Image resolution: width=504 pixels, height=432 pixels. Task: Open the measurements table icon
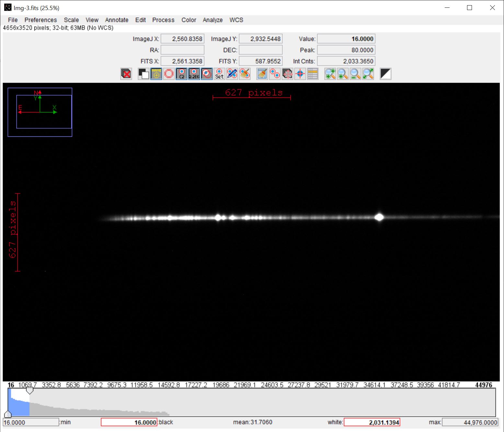[313, 74]
